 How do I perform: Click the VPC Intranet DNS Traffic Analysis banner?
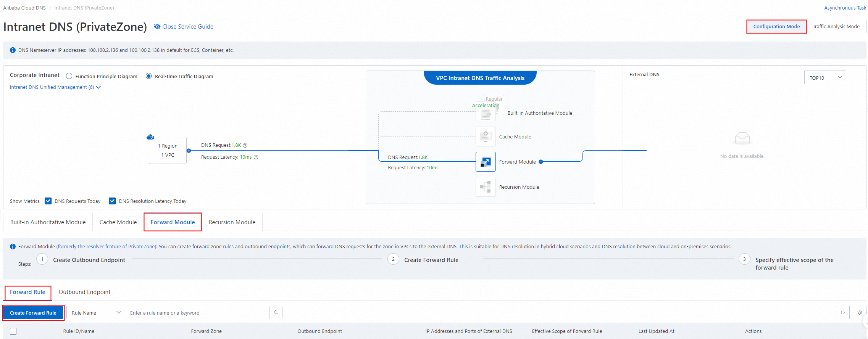pyautogui.click(x=480, y=78)
